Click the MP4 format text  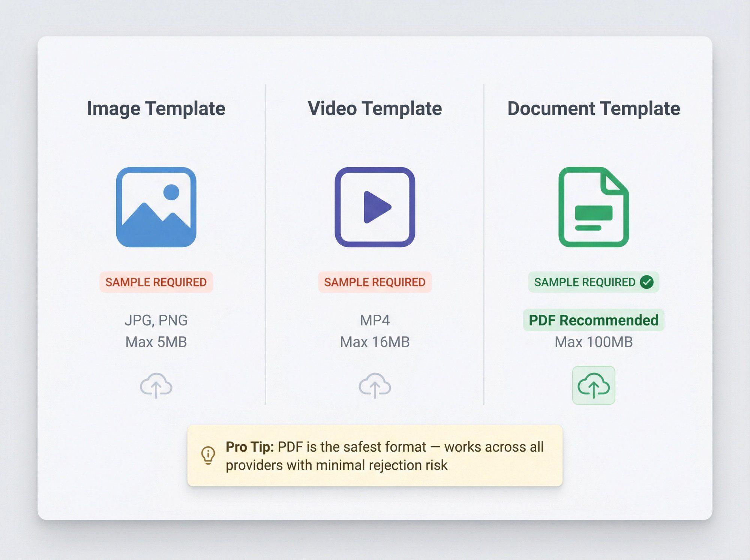pyautogui.click(x=375, y=320)
